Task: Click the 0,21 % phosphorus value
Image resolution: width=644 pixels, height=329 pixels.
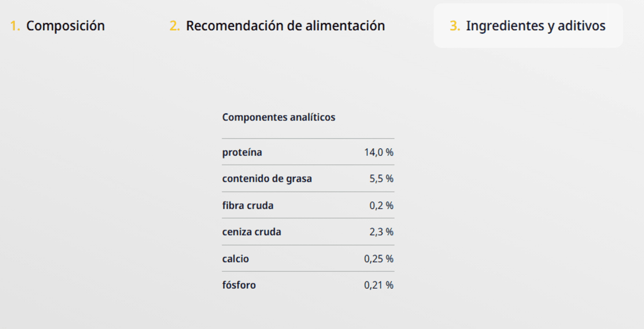Action: [x=378, y=285]
